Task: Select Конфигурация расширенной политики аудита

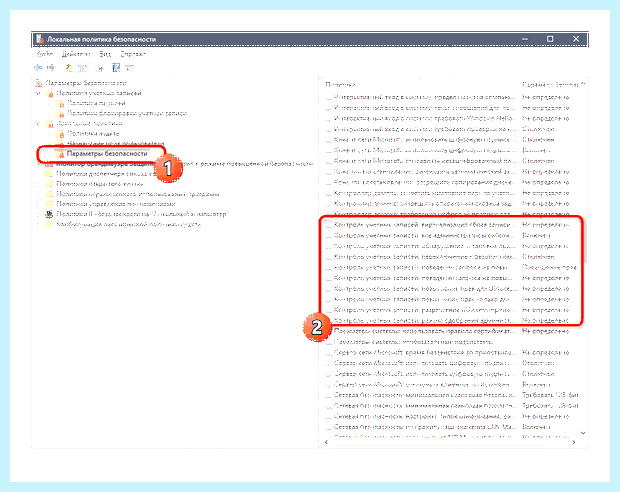Action: [x=129, y=224]
